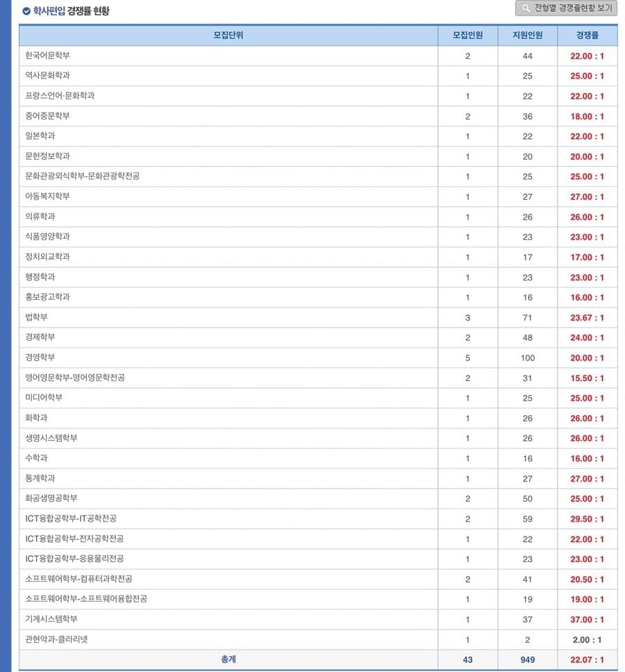Click the 총계 total row label
This screenshot has width=625, height=672.
tap(228, 659)
